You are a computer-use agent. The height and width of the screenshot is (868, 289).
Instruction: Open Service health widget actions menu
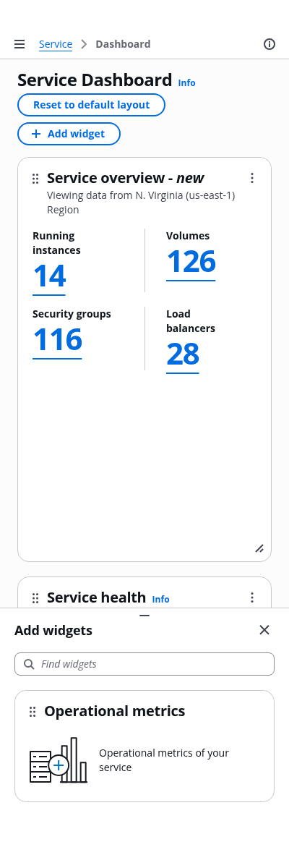[252, 597]
